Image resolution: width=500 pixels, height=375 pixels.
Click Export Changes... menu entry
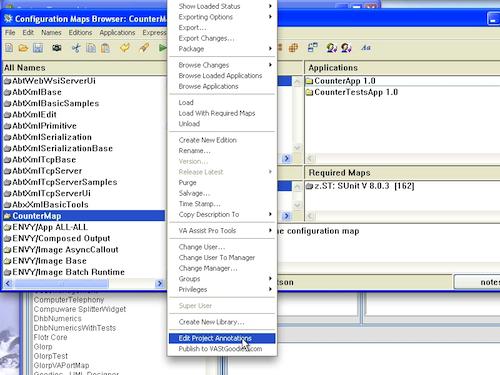coord(222,38)
